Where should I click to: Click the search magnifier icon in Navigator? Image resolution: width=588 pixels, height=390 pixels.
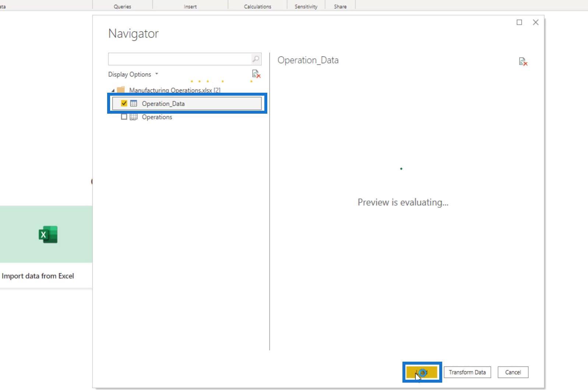pyautogui.click(x=256, y=59)
